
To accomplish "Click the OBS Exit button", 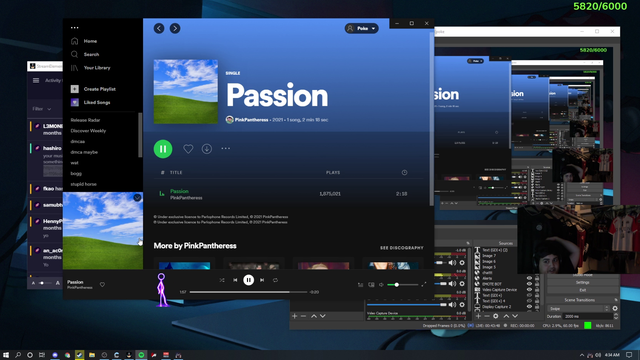I will pyautogui.click(x=582, y=290).
